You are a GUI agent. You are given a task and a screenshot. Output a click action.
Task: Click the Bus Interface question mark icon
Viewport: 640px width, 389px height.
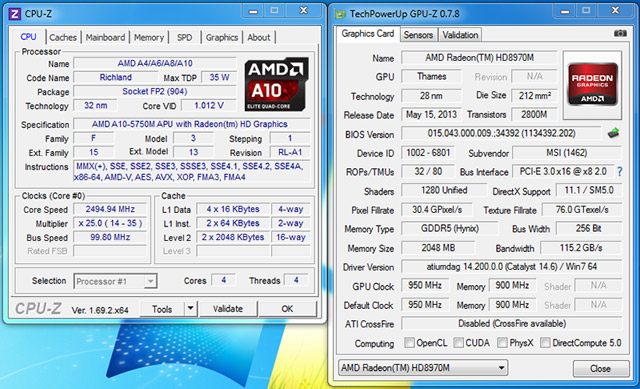click(620, 171)
